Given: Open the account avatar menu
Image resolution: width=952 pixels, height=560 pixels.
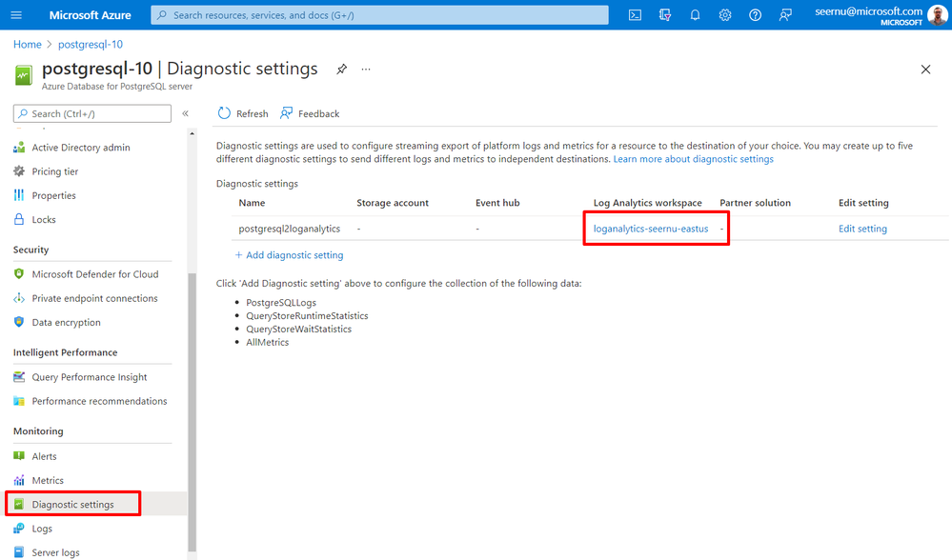Looking at the screenshot, I should [x=937, y=15].
